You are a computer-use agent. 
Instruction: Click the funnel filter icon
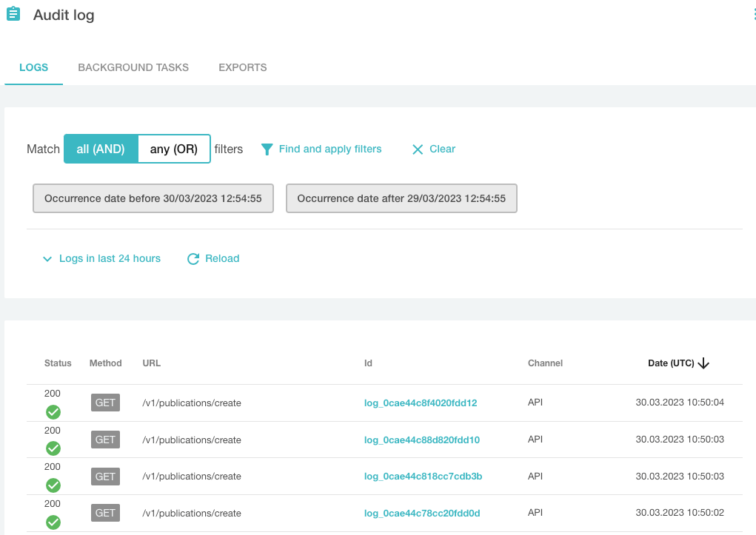(267, 149)
